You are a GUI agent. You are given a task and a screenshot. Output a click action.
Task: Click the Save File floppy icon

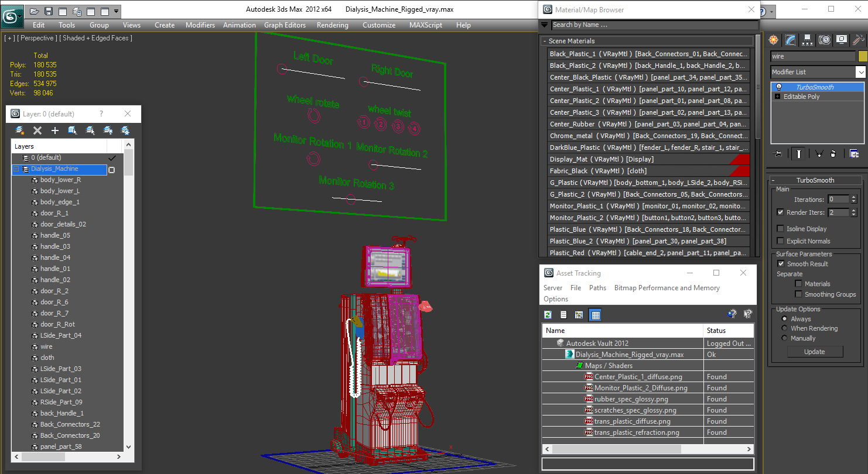(x=49, y=11)
